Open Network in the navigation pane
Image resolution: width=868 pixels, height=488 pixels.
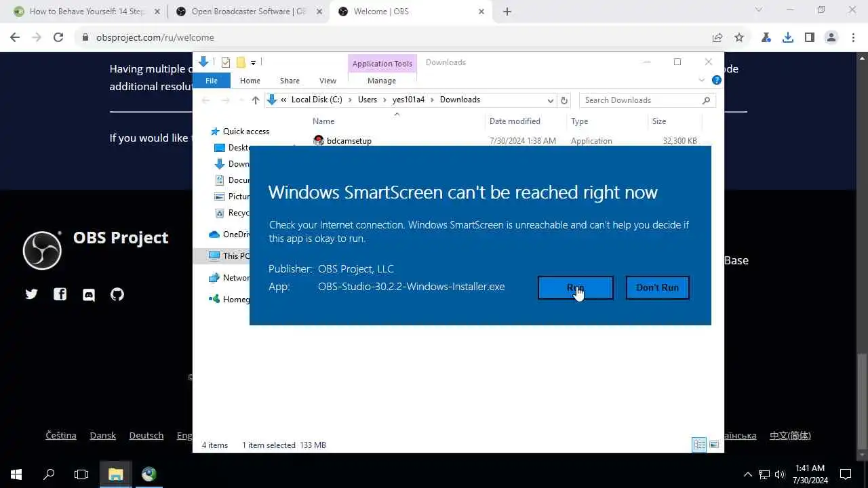229,278
